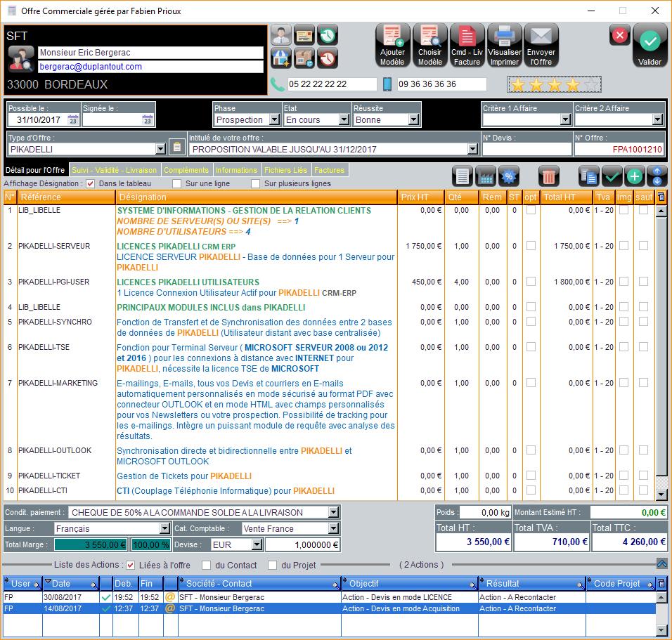Switch to Suivi - Validité - Livraison tab

[115, 170]
